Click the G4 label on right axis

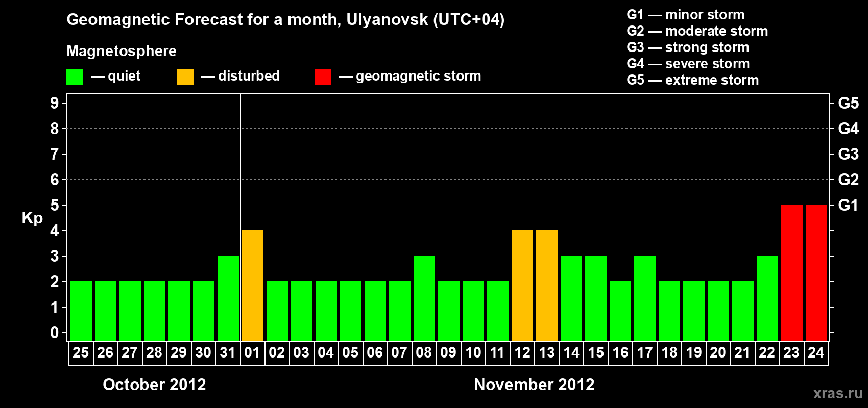(x=849, y=129)
